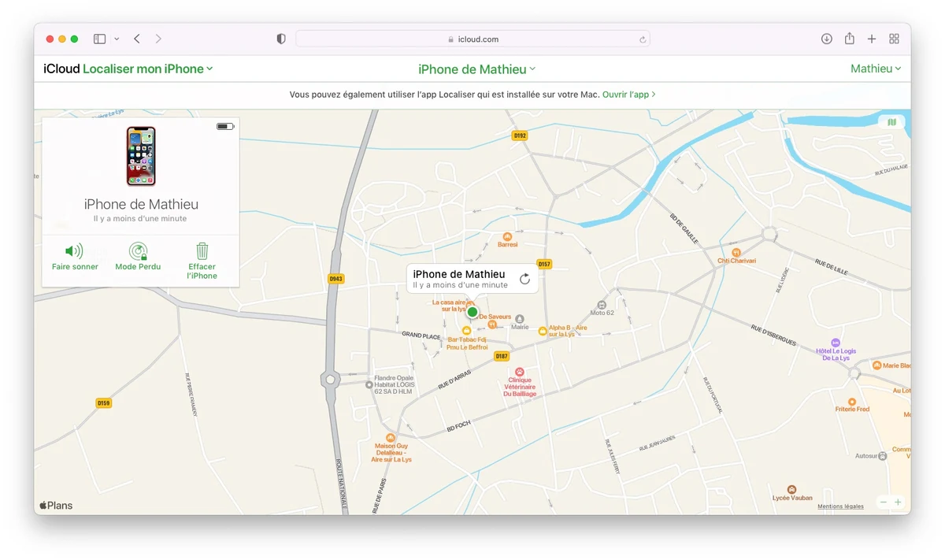Open a new Safari tab
Screen dimensions: 945x560
click(872, 39)
